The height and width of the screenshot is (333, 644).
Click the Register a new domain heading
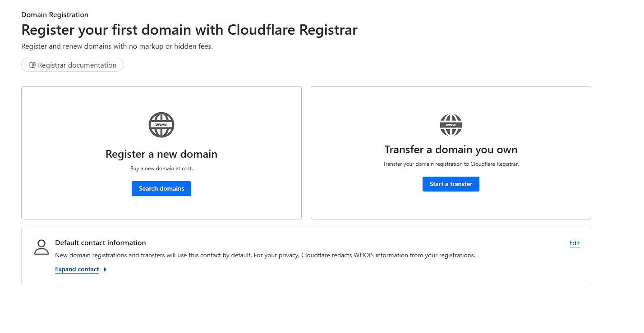pos(161,154)
